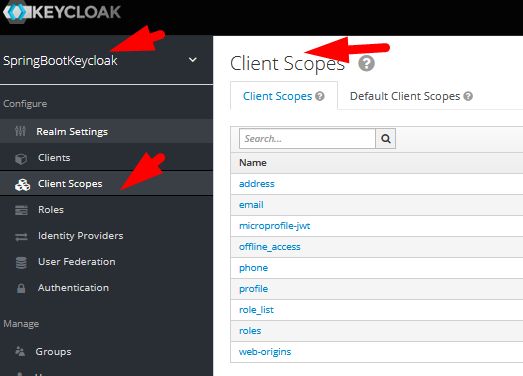Click help icon on Default Client Scopes tab

pos(468,96)
